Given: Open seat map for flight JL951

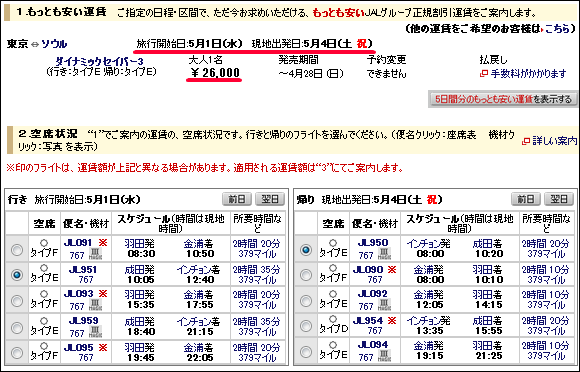Looking at the screenshot, I should [83, 270].
